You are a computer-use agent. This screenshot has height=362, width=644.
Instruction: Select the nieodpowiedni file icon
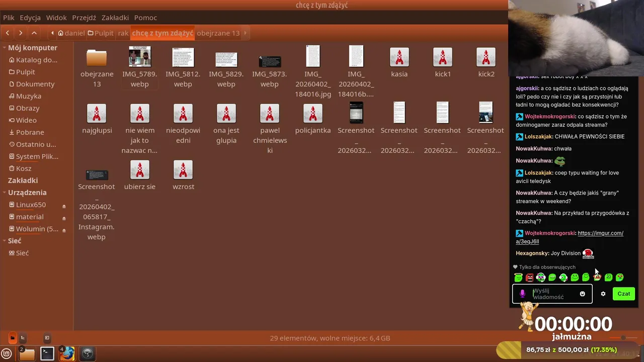[183, 114]
